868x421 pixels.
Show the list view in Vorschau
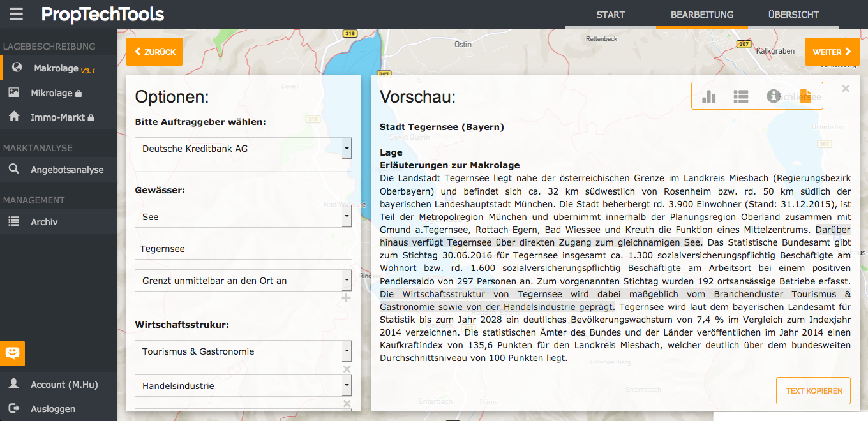[740, 96]
